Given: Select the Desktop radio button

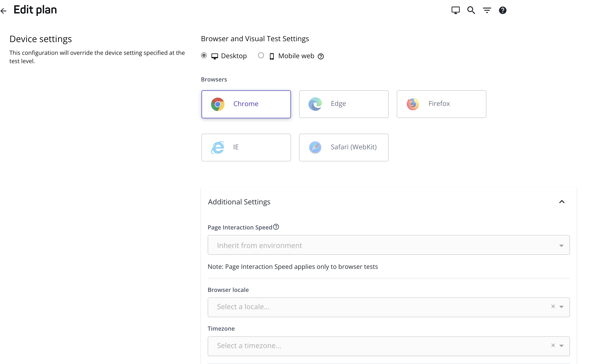Looking at the screenshot, I should (x=204, y=56).
